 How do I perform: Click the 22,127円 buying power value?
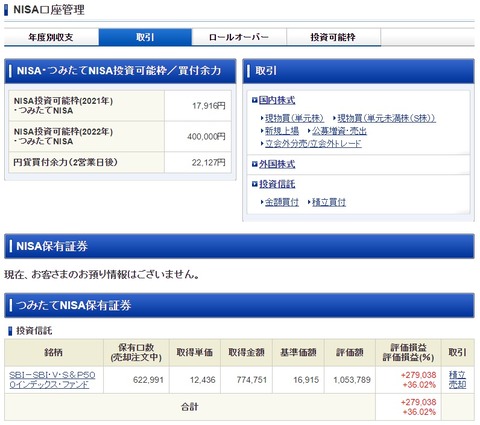click(208, 162)
